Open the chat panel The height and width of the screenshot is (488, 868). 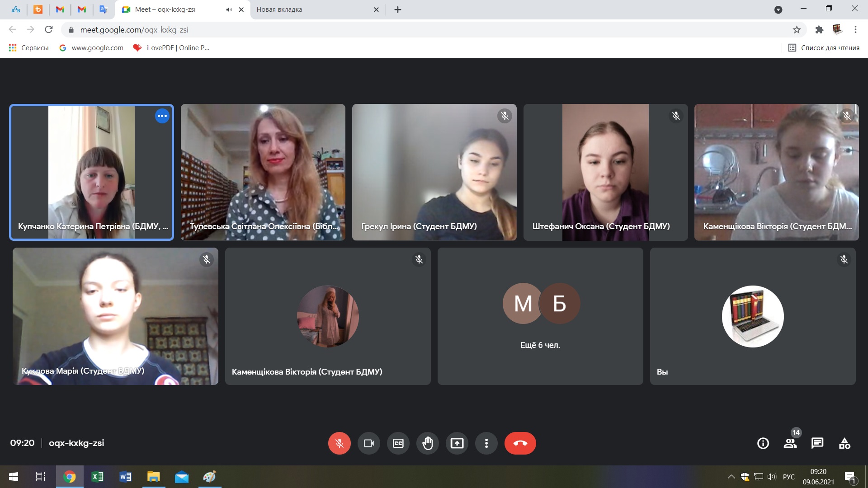coord(817,443)
